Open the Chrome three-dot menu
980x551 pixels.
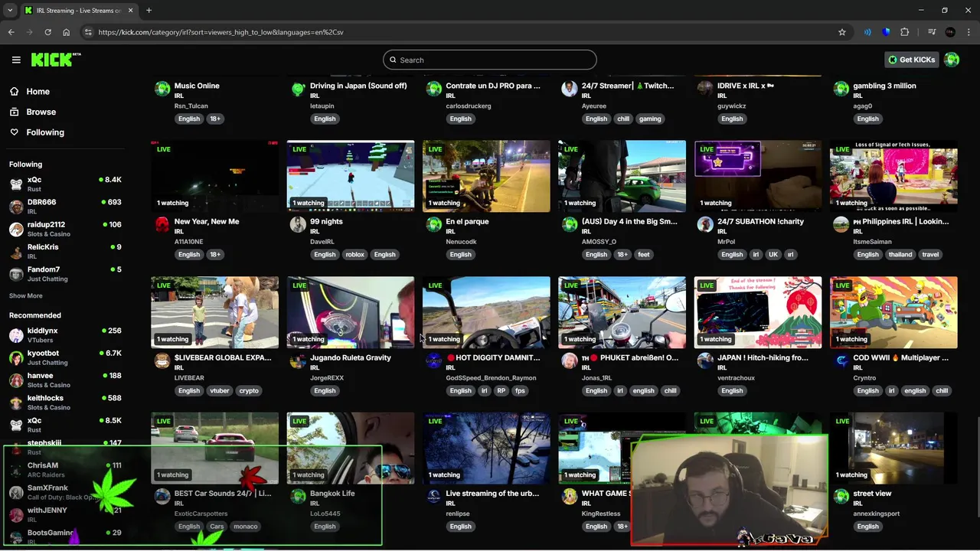pos(969,32)
